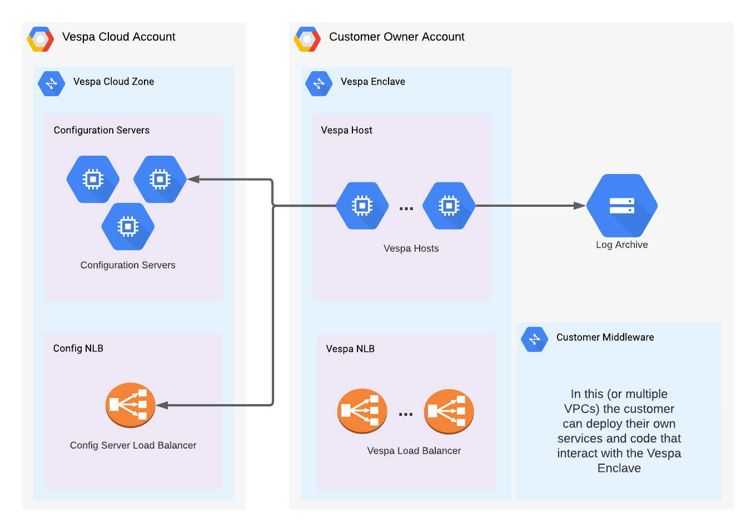The image size is (756, 532).
Task: Click the Customer Owner Account Google Cloud logo
Action: pos(307,39)
